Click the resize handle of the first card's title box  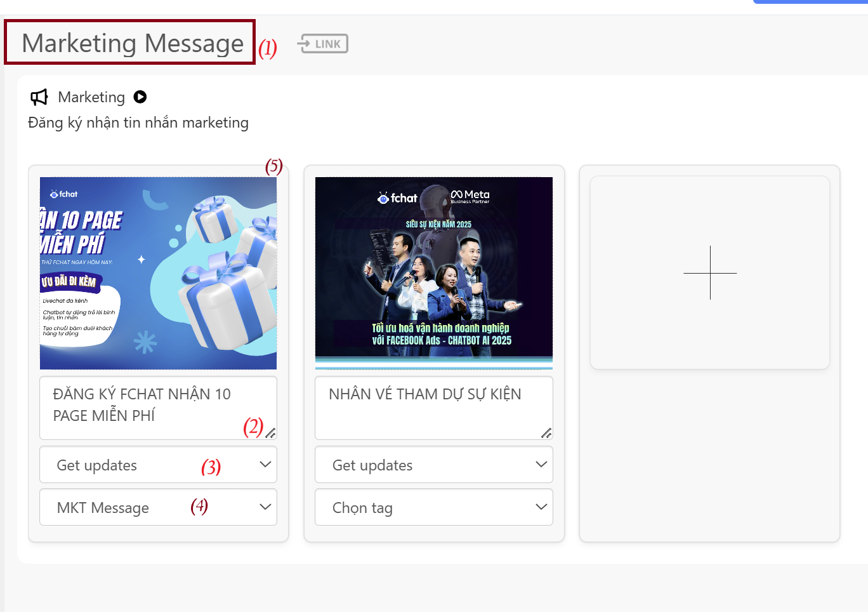[x=270, y=433]
